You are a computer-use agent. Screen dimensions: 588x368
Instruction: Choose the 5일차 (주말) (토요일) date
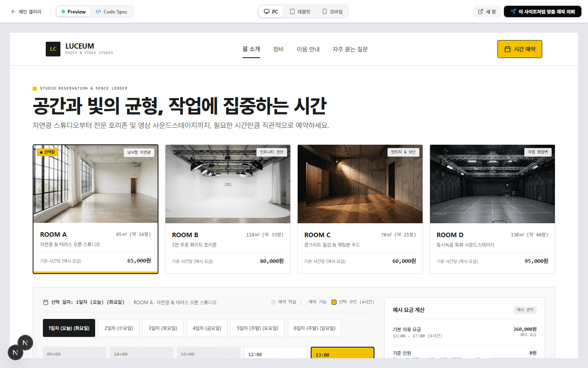point(258,328)
